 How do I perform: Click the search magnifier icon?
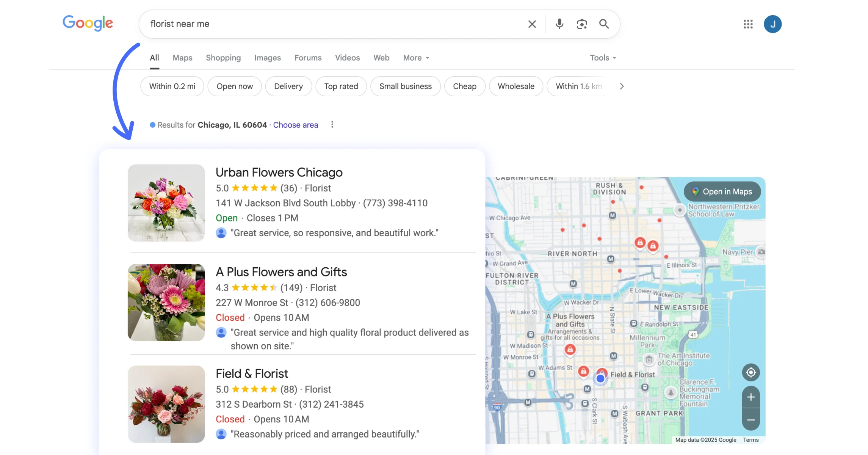tap(604, 24)
